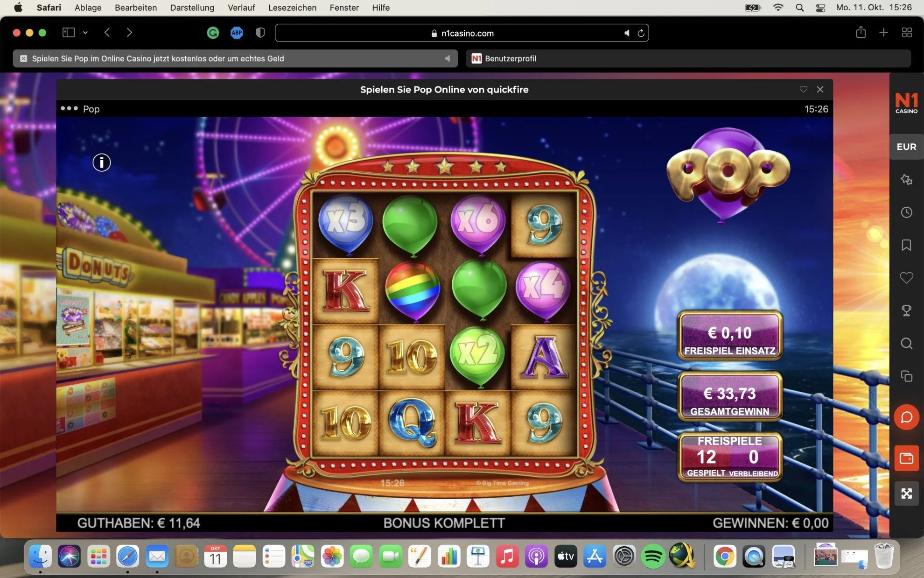
Task: Show the battery status menu
Action: click(x=753, y=7)
